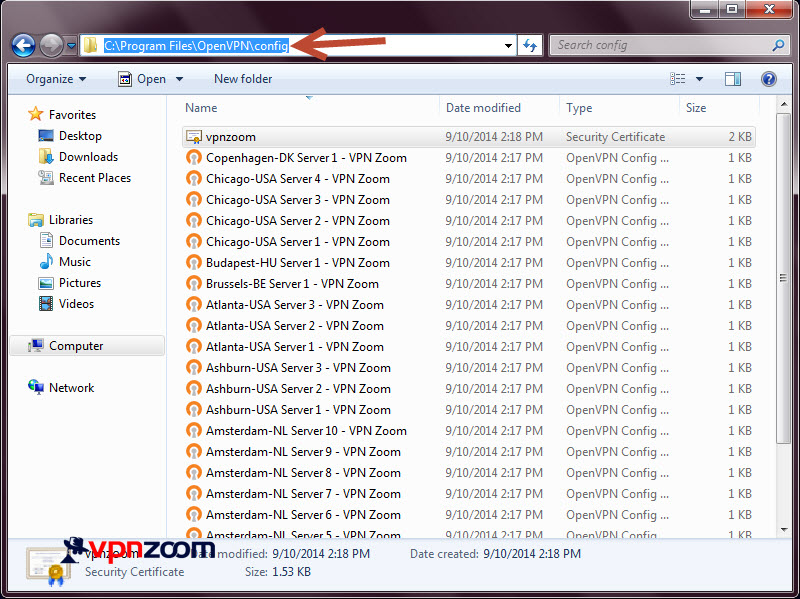Image resolution: width=800 pixels, height=599 pixels.
Task: Click the Chicago-USA Server 1 file icon
Action: (x=193, y=241)
